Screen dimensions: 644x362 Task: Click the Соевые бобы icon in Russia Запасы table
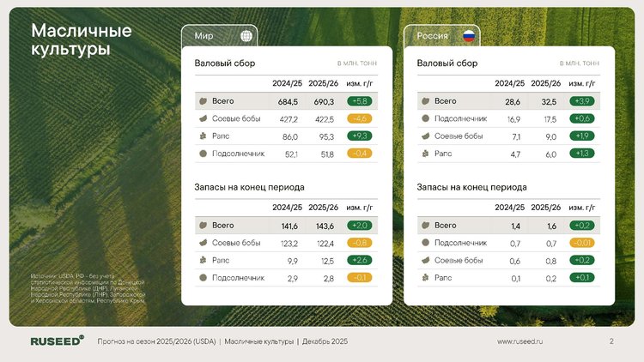[x=424, y=260]
